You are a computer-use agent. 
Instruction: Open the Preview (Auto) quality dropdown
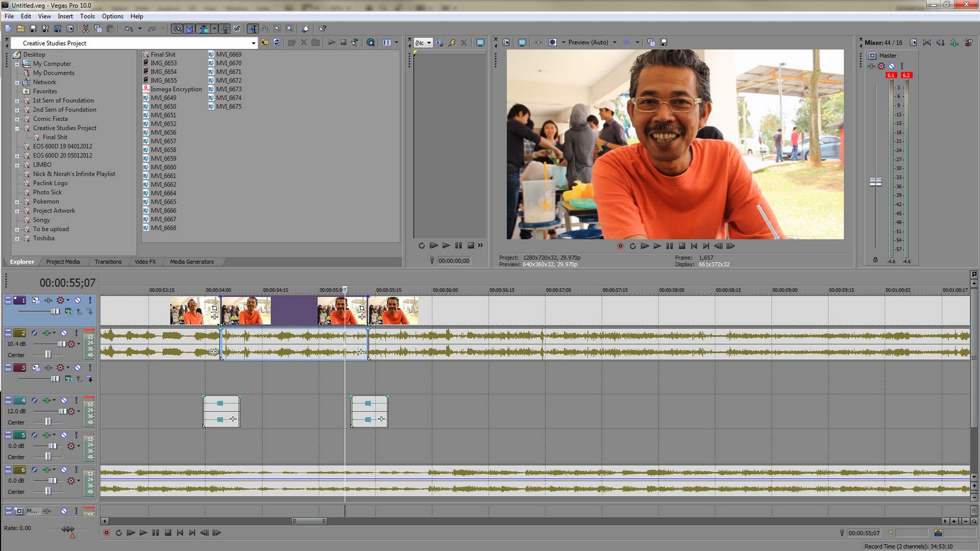tap(614, 42)
